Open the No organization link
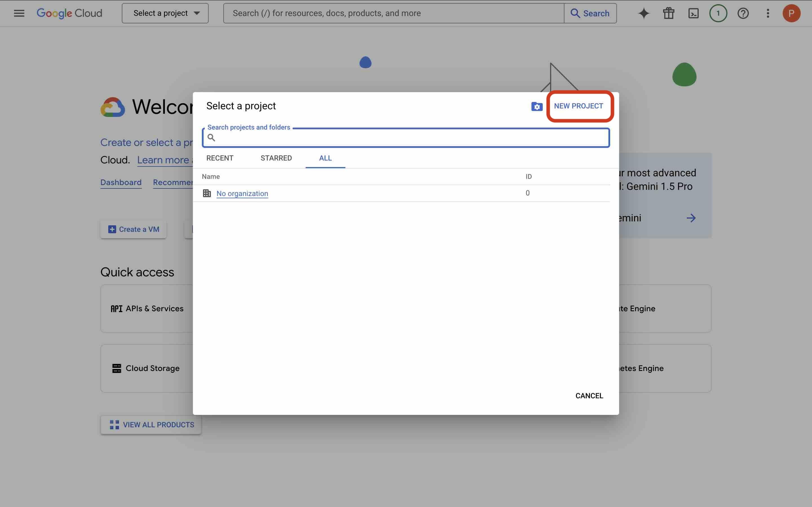The image size is (812, 507). point(242,194)
